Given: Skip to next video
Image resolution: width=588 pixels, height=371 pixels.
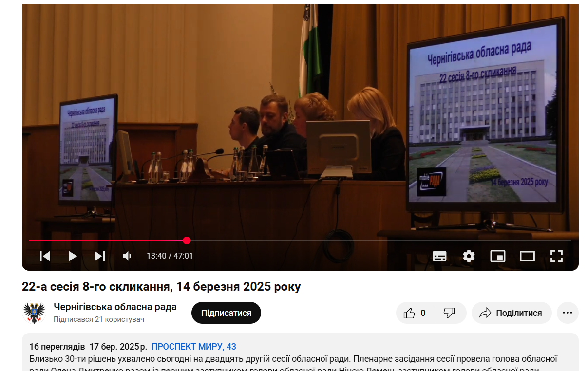Looking at the screenshot, I should [x=100, y=256].
